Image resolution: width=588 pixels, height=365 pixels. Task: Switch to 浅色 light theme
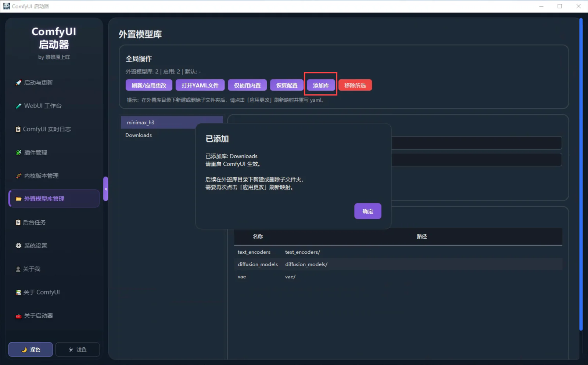tap(78, 350)
